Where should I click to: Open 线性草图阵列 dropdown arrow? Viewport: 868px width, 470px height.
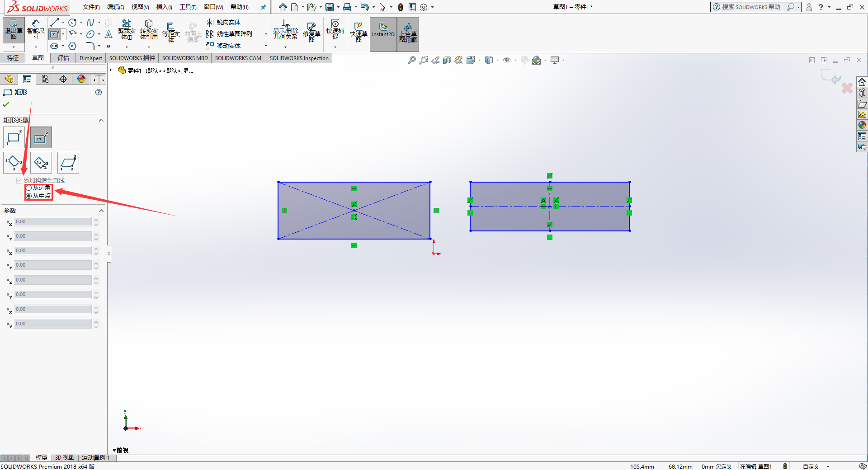click(x=266, y=34)
